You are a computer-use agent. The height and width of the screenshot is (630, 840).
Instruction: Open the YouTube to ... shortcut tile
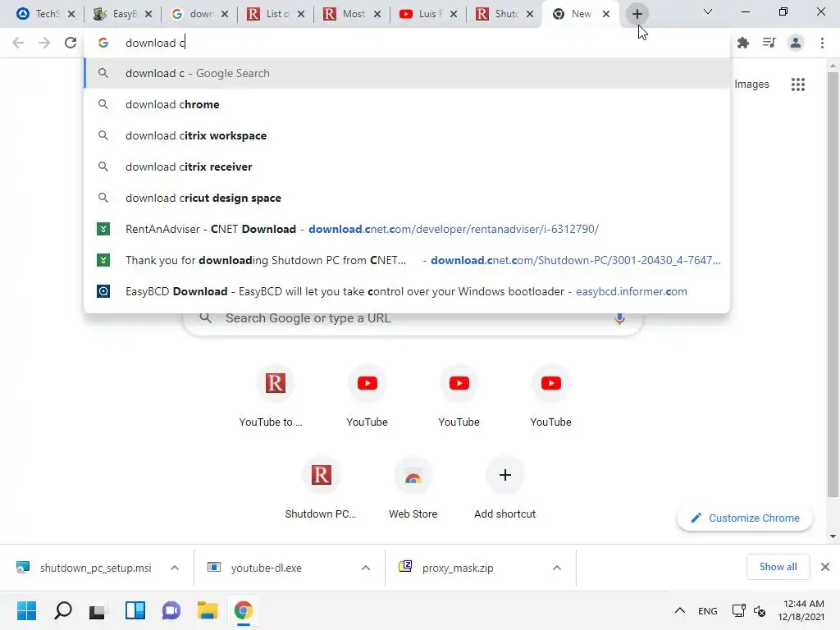[275, 395]
